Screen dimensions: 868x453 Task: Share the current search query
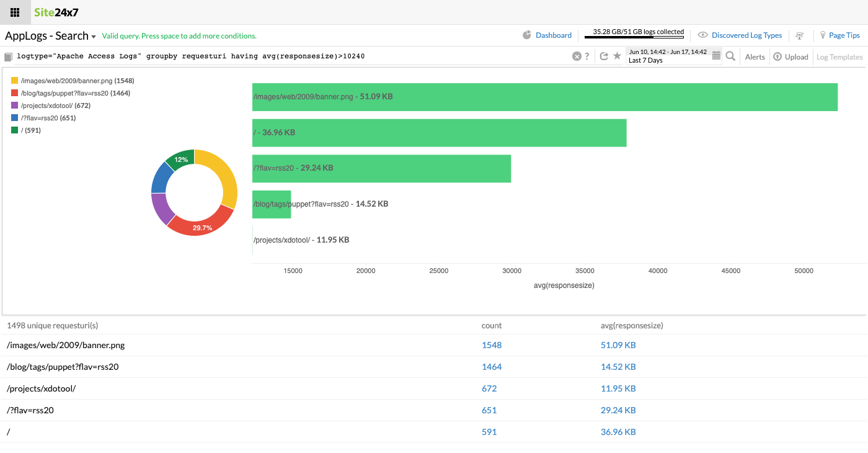(x=604, y=56)
